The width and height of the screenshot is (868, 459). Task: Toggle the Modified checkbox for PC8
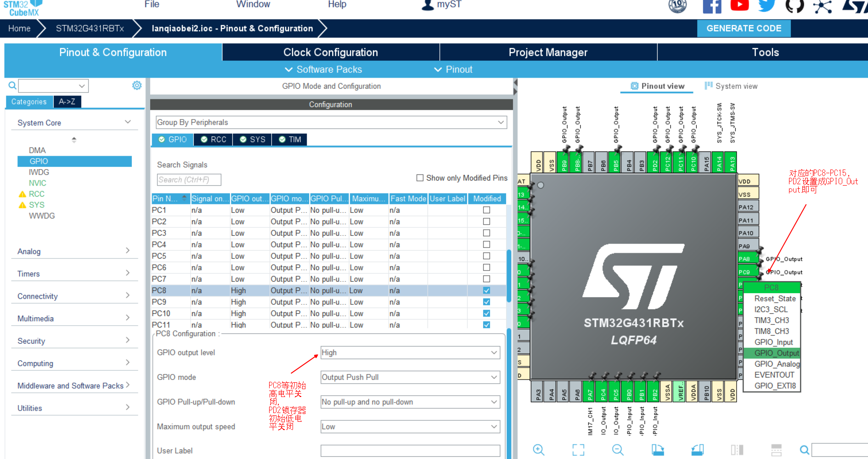pyautogui.click(x=486, y=290)
